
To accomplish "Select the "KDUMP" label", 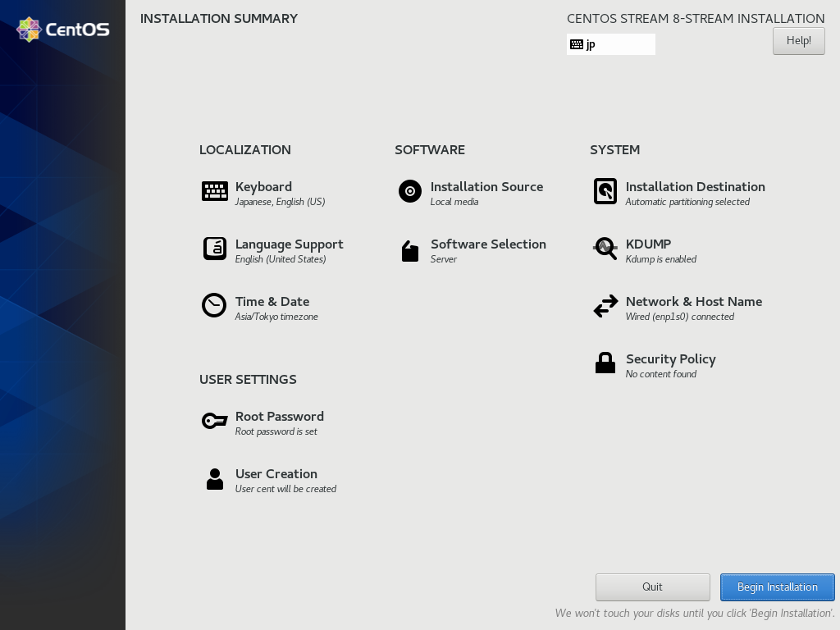I will pos(648,244).
